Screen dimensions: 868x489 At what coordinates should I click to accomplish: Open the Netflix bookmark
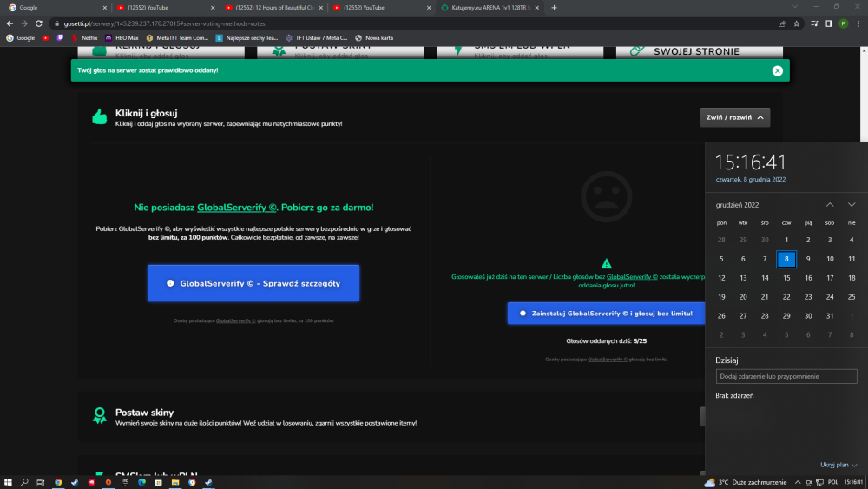click(x=84, y=38)
